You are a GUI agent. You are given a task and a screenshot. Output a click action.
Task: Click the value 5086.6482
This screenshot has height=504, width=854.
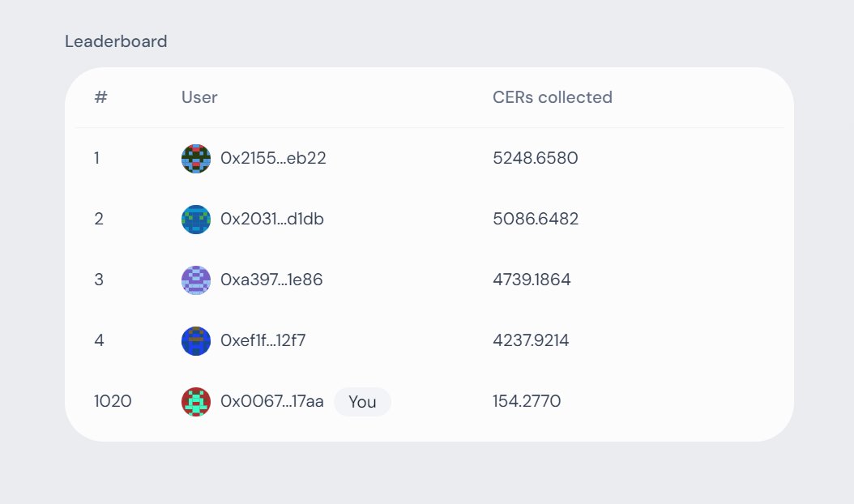[536, 219]
